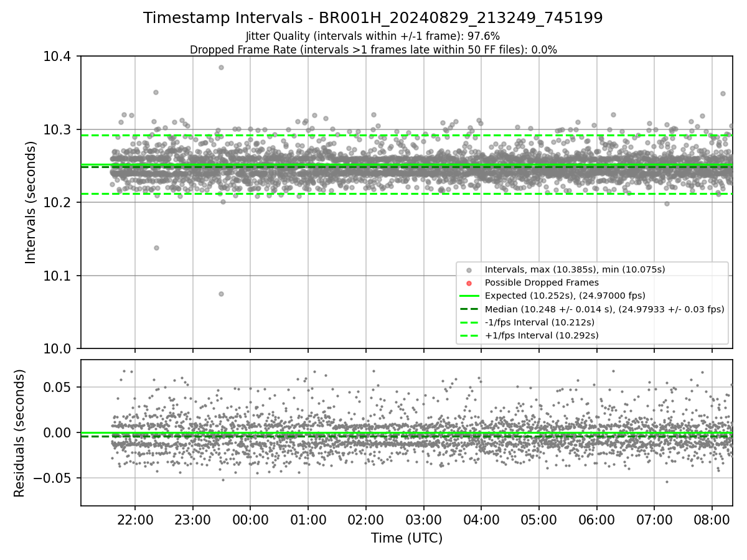
Task: Click the '02:00' time tick label
Action: (366, 520)
